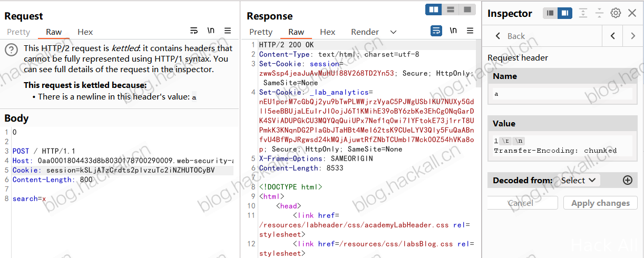Select the Raw tab in Request
Viewport: 644px width, 258px height.
coord(54,32)
